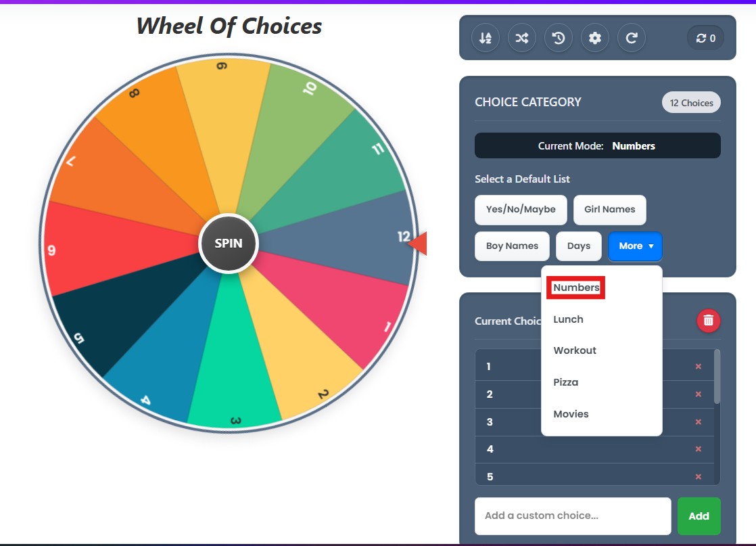Click the Current Mode Numbers bar
756x546 pixels.
pos(597,145)
